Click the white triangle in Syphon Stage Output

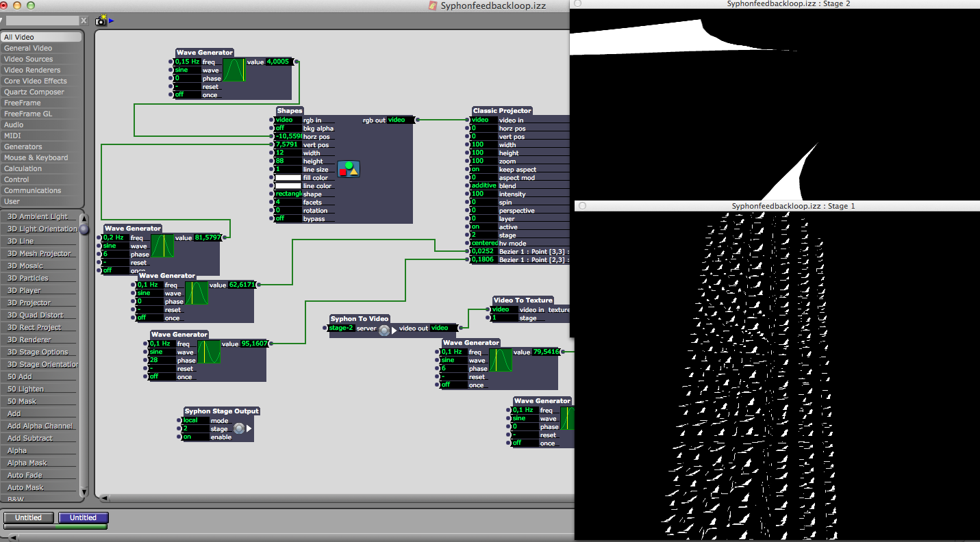[249, 429]
